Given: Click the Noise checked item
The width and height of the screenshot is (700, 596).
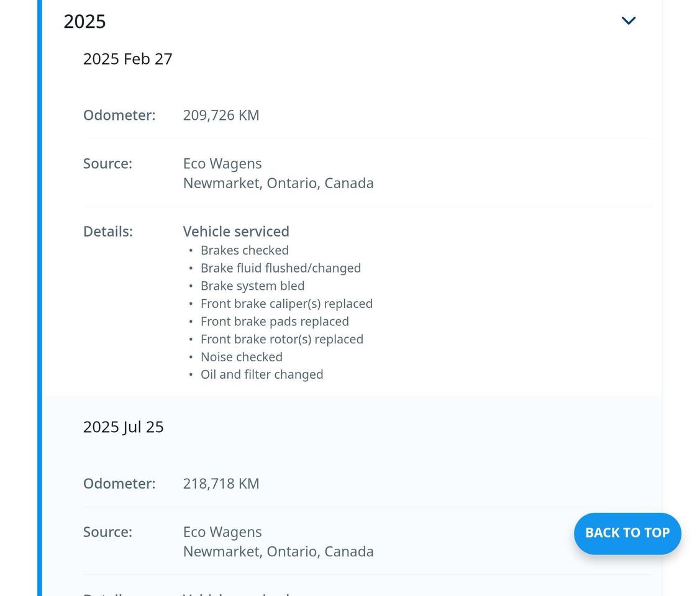Looking at the screenshot, I should [x=242, y=357].
